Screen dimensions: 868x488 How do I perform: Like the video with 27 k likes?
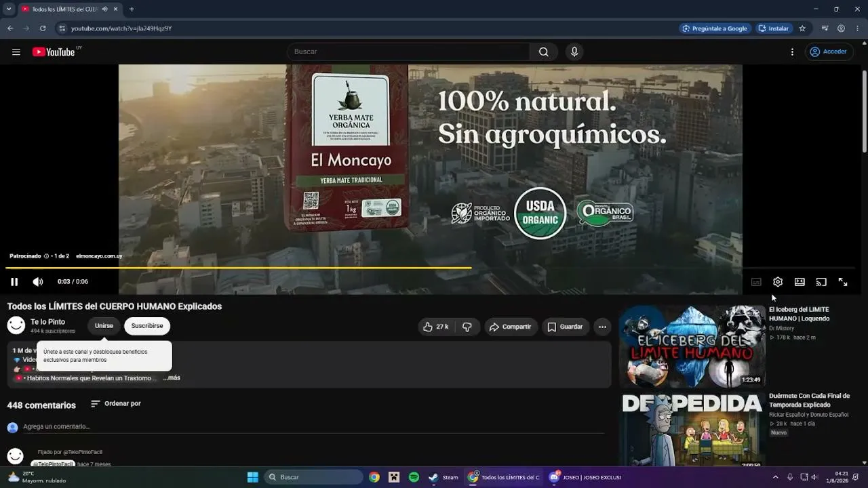pyautogui.click(x=435, y=327)
